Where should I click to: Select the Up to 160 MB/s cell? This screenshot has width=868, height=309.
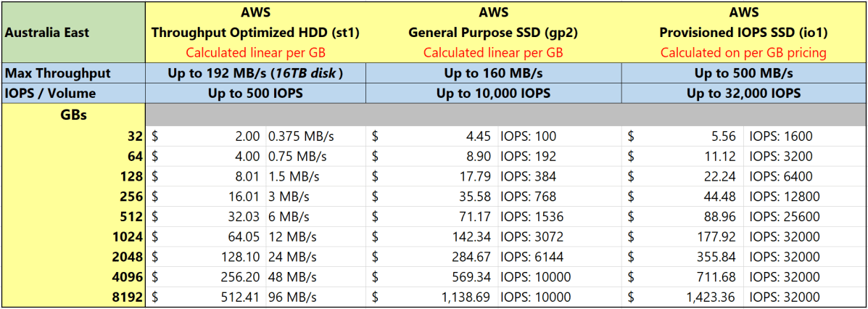pyautogui.click(x=493, y=73)
